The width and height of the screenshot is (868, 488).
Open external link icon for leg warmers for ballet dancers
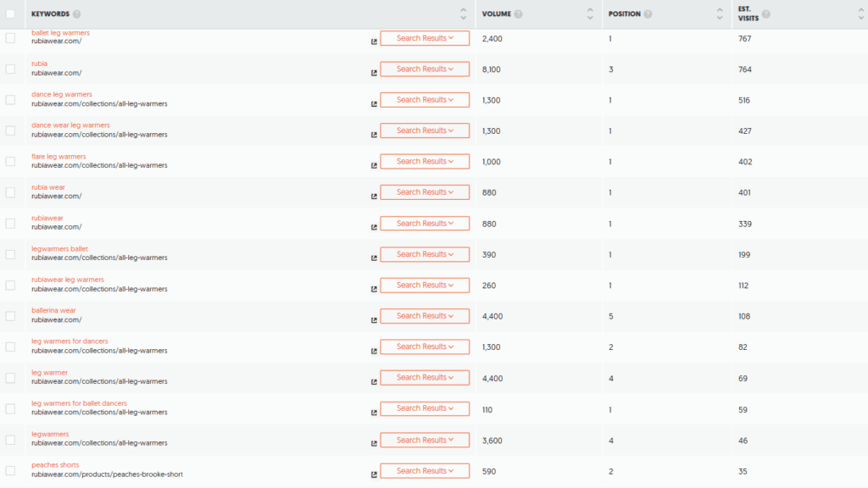pos(374,413)
